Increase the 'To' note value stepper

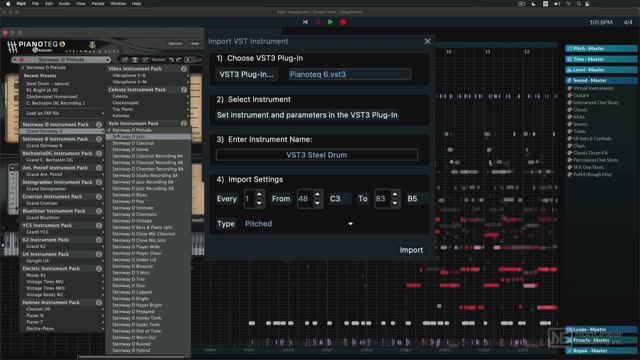coord(395,194)
